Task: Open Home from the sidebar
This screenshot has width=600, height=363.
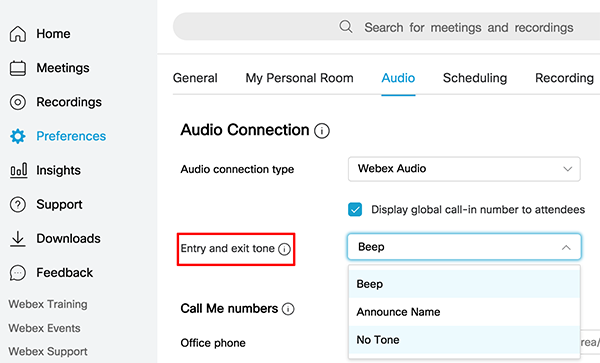Action: (53, 34)
